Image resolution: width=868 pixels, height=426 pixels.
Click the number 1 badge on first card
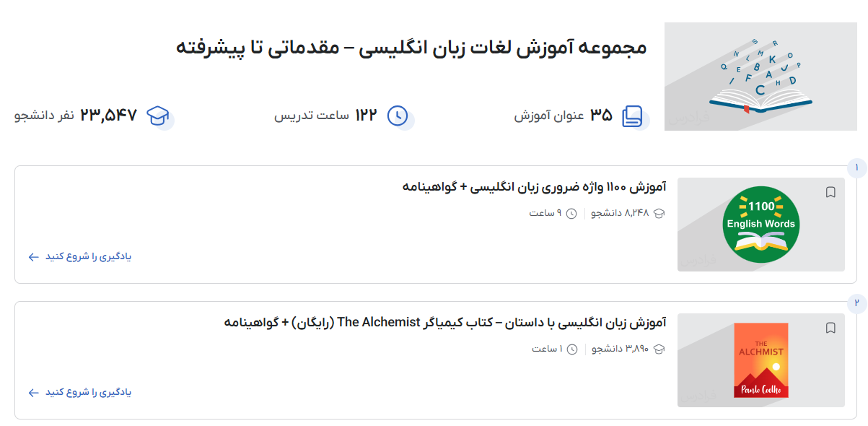[x=856, y=168]
